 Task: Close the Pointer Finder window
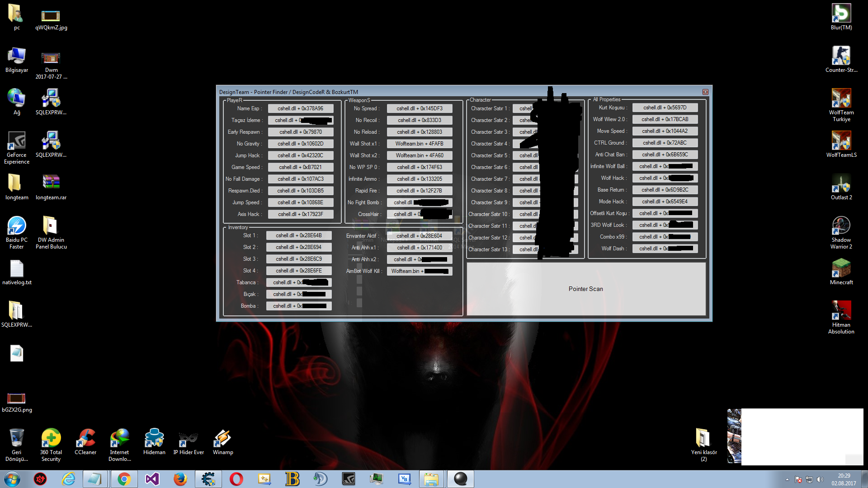coord(705,92)
